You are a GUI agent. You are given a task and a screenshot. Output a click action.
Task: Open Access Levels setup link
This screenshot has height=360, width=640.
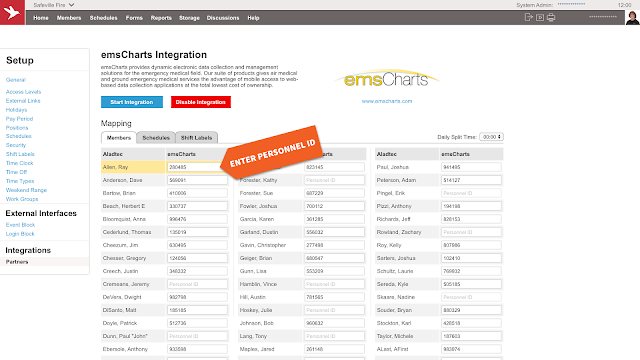click(23, 92)
